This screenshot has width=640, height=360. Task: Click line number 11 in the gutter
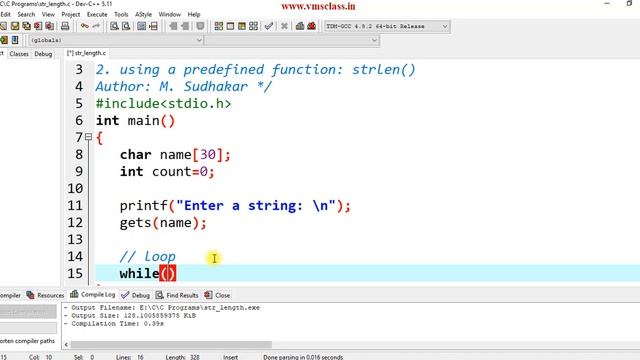(75, 205)
